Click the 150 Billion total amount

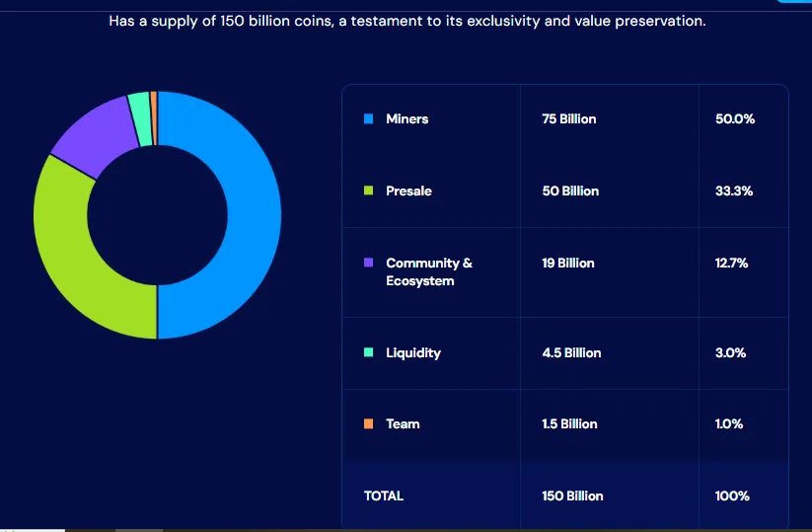tap(572, 495)
